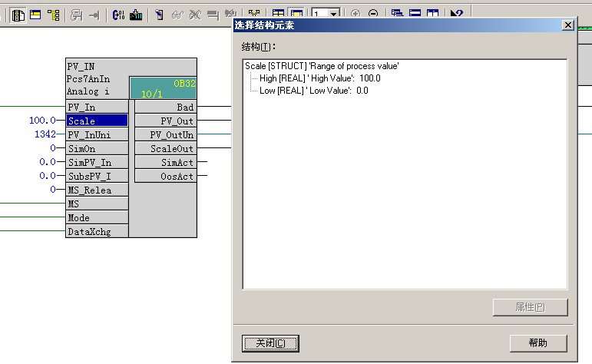Click the 帮助 help button
The image size is (592, 364).
click(x=538, y=342)
